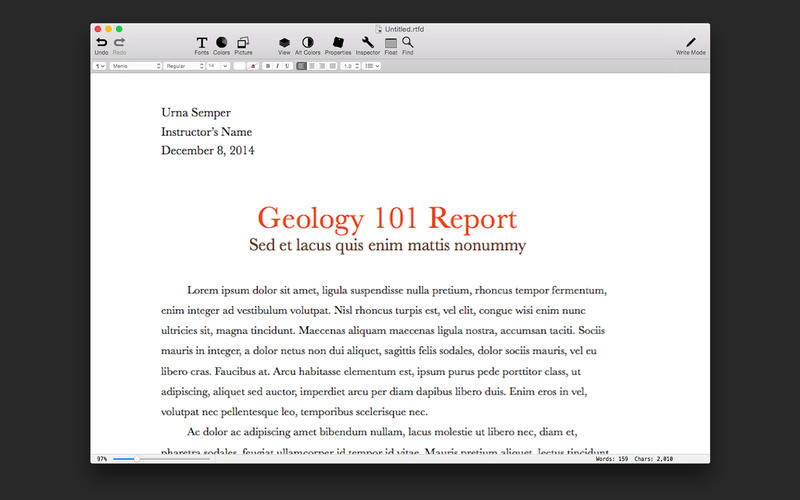Open the font family dropdown
Image resolution: width=800 pixels, height=500 pixels.
(135, 66)
